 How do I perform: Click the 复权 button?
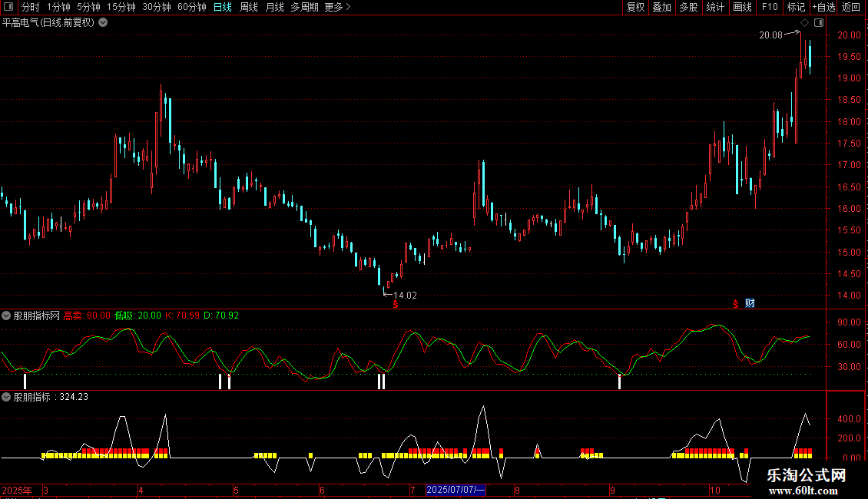pyautogui.click(x=636, y=7)
